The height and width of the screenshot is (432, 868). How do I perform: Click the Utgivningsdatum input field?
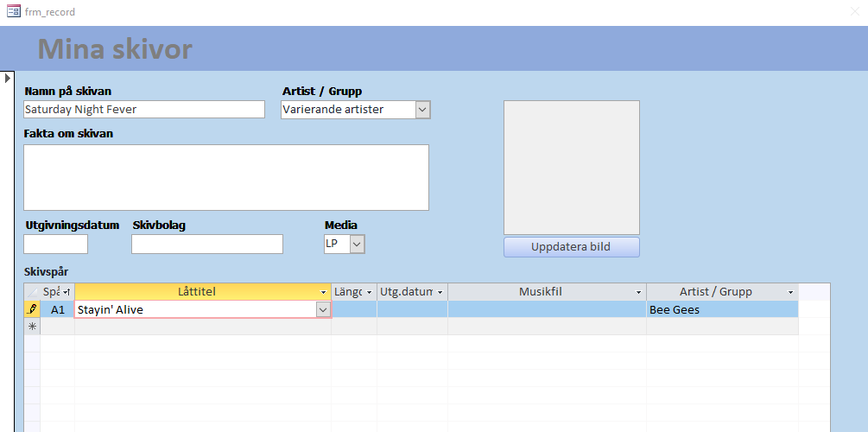(x=55, y=244)
